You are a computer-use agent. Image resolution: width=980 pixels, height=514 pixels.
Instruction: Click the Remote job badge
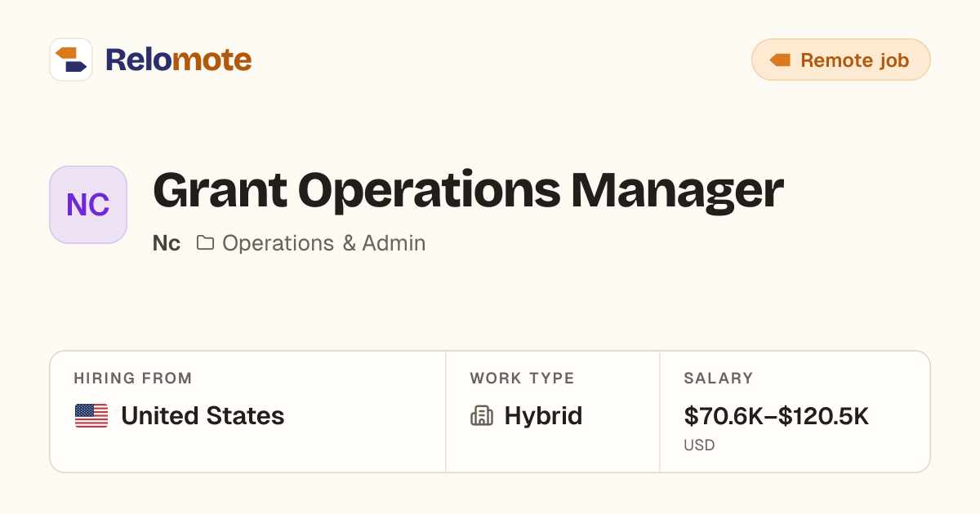coord(840,60)
